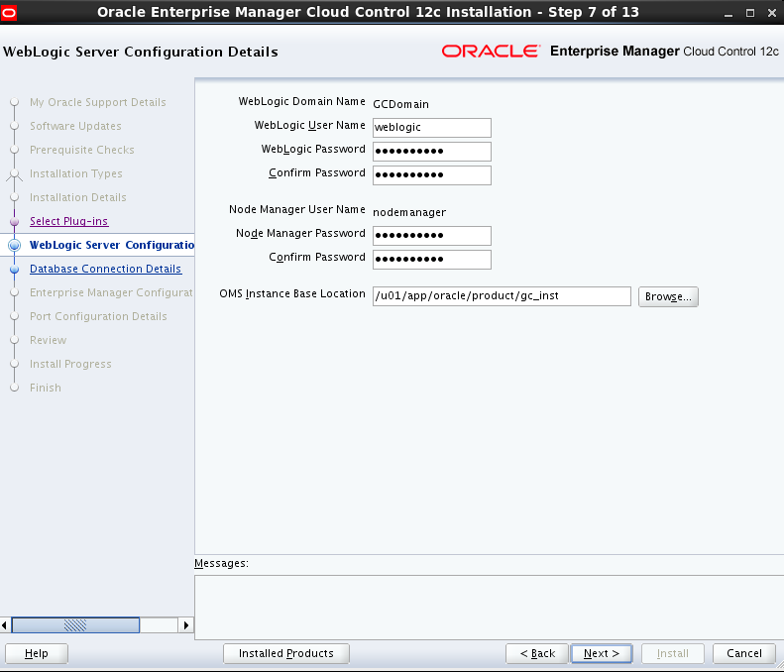Click the OMS Instance Base Location field
The height and width of the screenshot is (672, 784).
[x=502, y=296]
